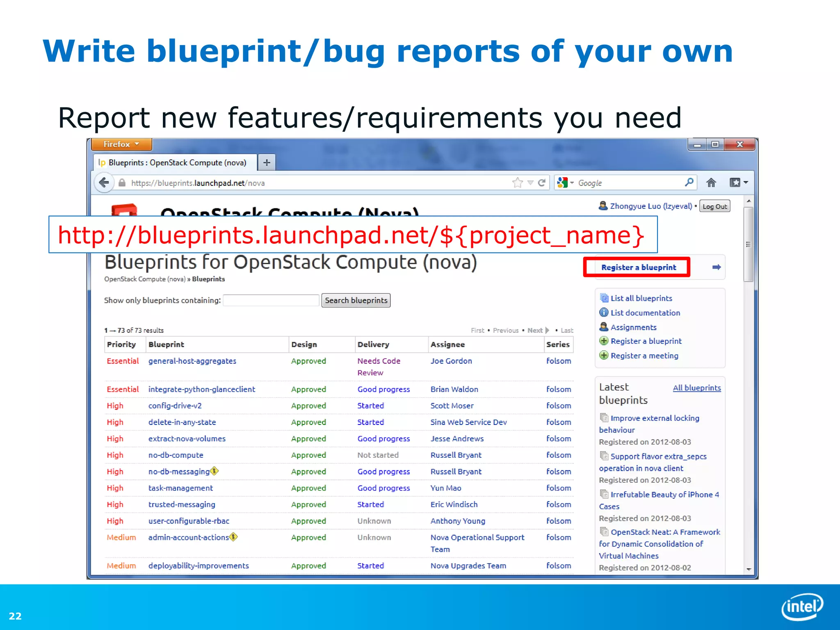Screen dimensions: 840x630
Task: Open the URL history dropdown arrow
Action: (530, 183)
